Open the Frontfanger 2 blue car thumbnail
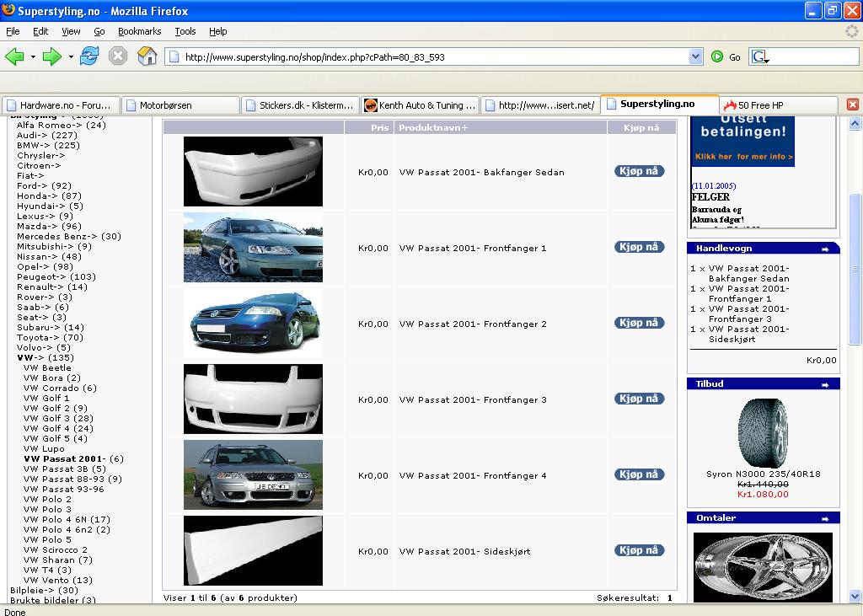863x616 pixels. coord(253,324)
